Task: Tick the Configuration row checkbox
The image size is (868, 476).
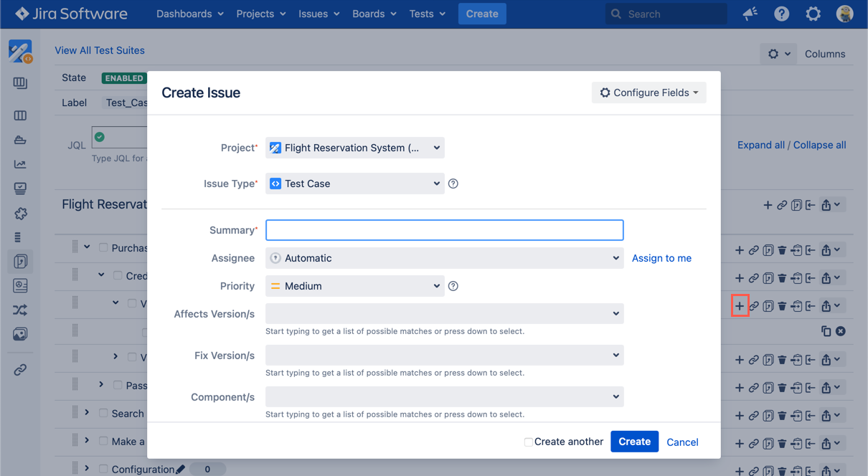Action: point(103,469)
